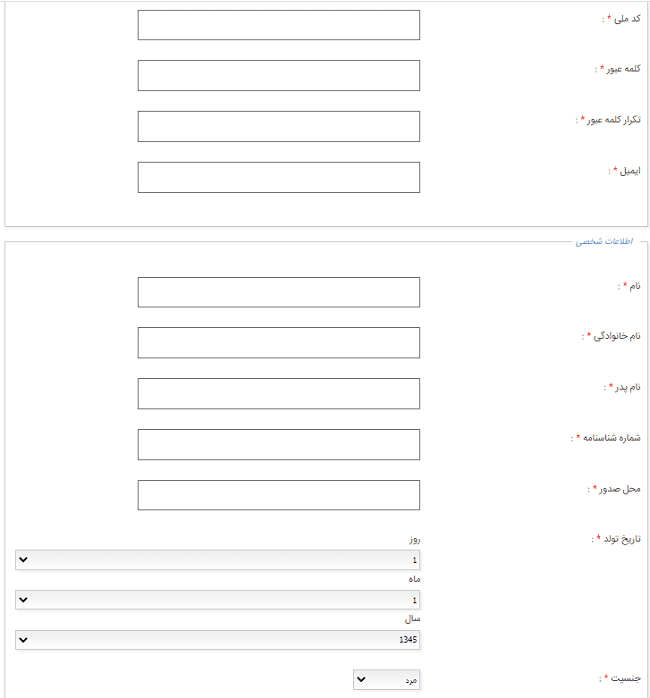
Task: Open the gender (جنسیت) dropdown showing مرد
Action: [x=386, y=680]
